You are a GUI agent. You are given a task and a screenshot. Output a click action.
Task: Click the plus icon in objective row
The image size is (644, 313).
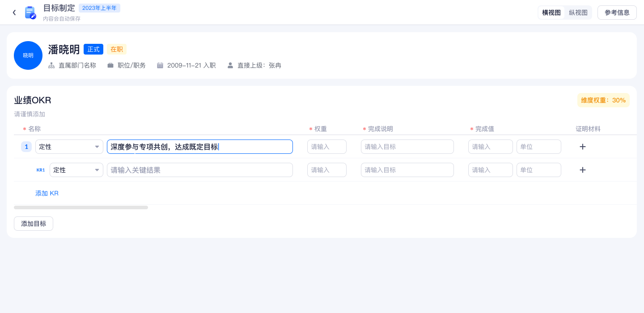(x=582, y=147)
